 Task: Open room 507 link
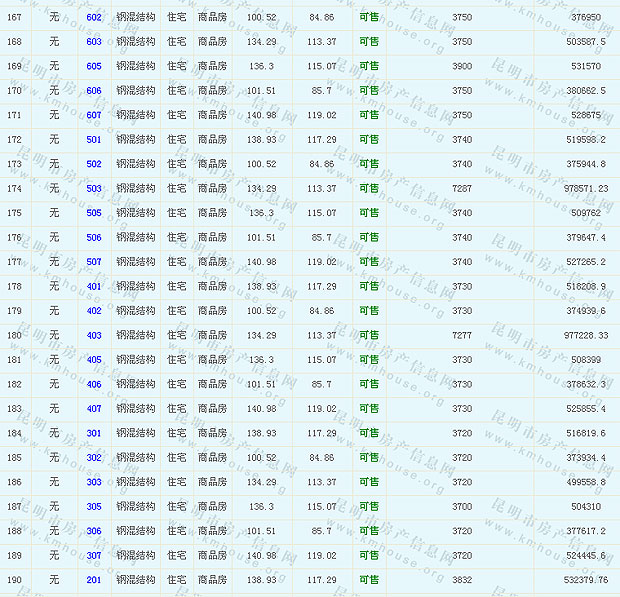click(x=94, y=262)
